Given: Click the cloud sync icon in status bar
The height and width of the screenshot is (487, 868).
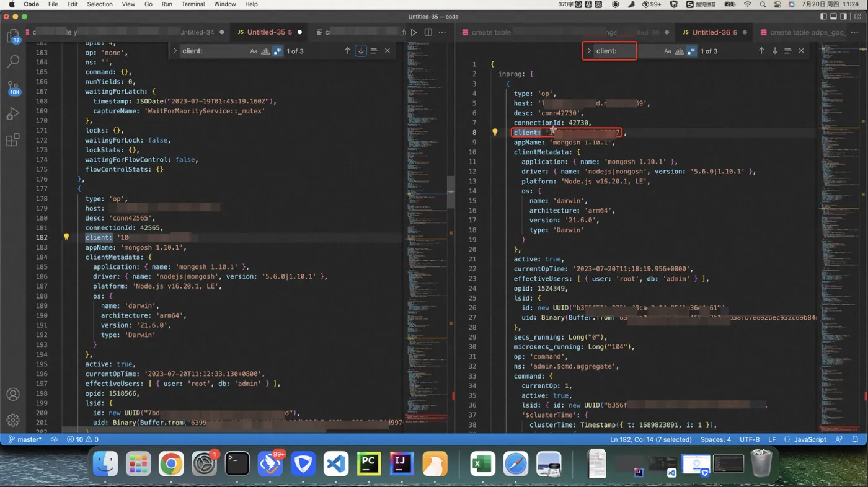Looking at the screenshot, I should [55, 439].
